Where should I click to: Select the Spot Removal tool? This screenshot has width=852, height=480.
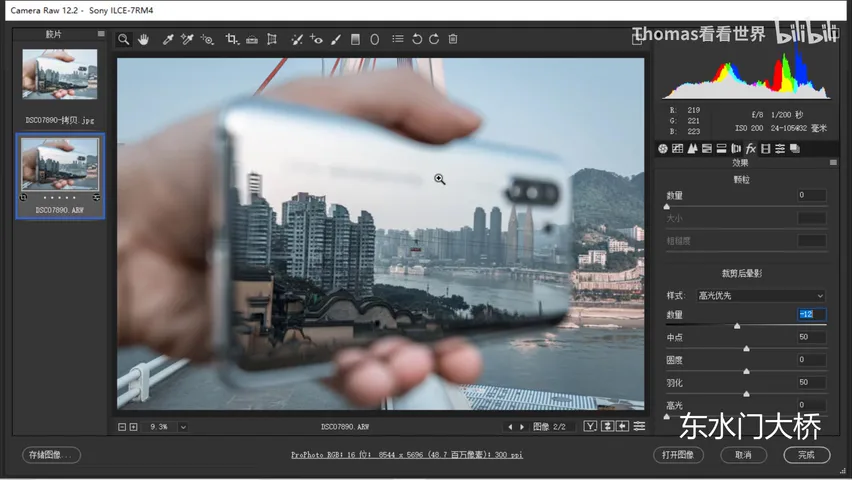296,39
